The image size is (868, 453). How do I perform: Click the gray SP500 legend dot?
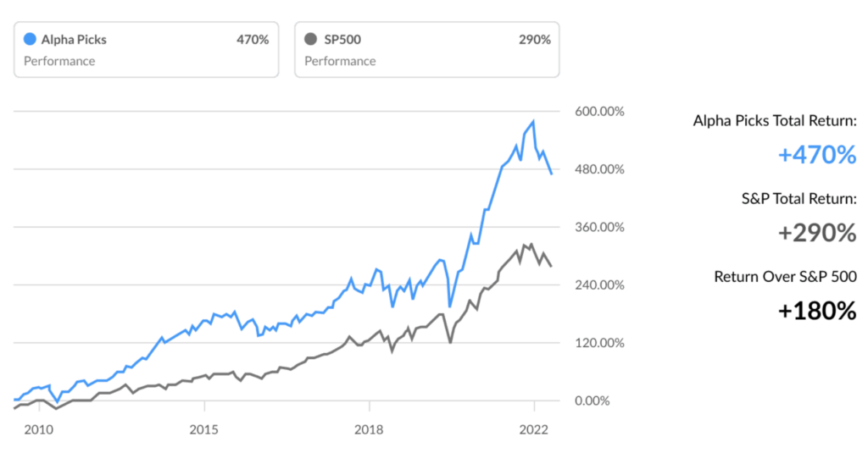(310, 39)
